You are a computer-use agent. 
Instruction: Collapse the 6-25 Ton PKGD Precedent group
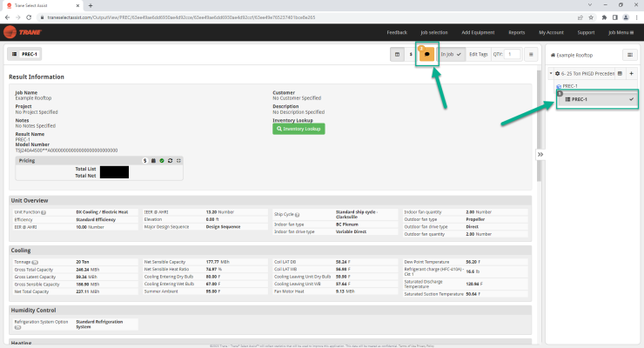pyautogui.click(x=551, y=73)
